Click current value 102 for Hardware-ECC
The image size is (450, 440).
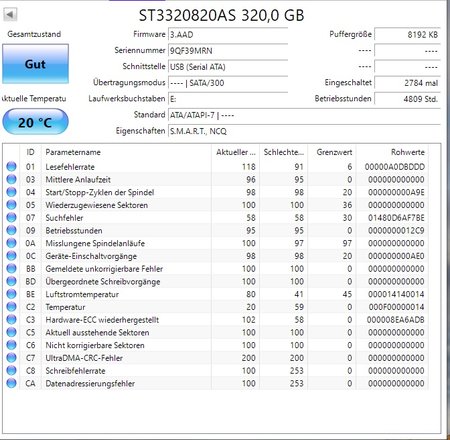[249, 320]
